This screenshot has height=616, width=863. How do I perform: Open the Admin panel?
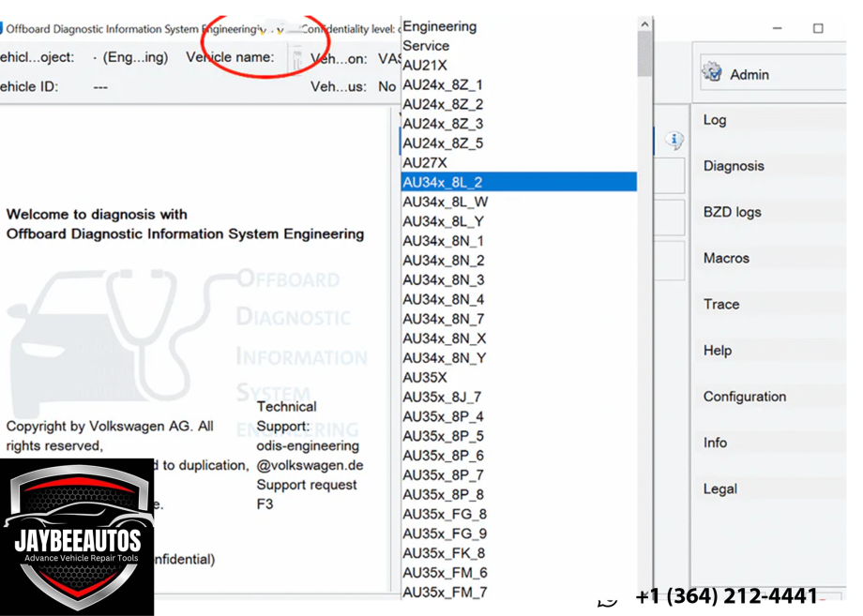tap(773, 74)
